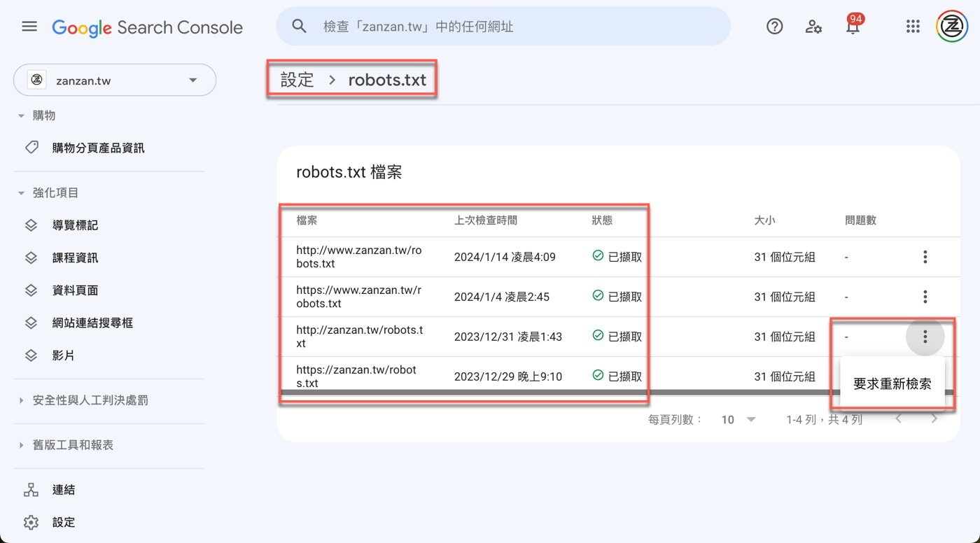Click the 影片 layers icon
980x543 pixels.
31,355
